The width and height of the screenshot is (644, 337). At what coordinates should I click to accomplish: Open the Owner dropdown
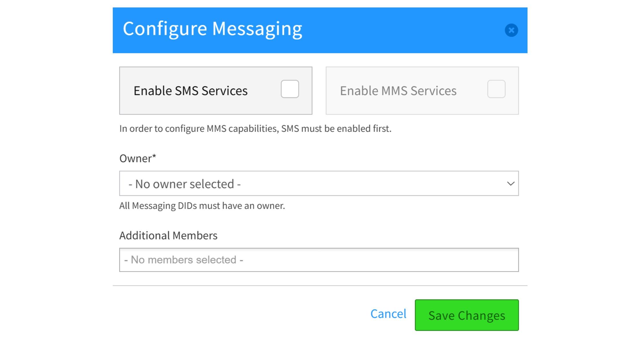(319, 184)
